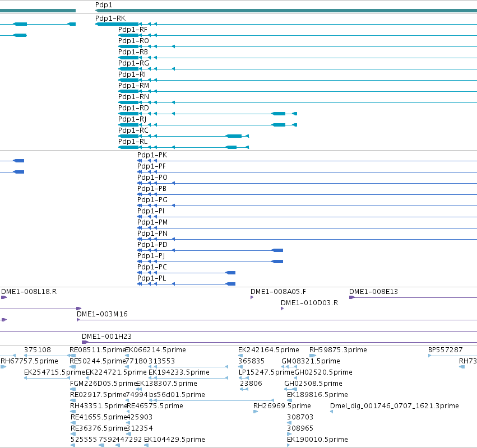Select the DME1-003M16 clone label

[102, 314]
